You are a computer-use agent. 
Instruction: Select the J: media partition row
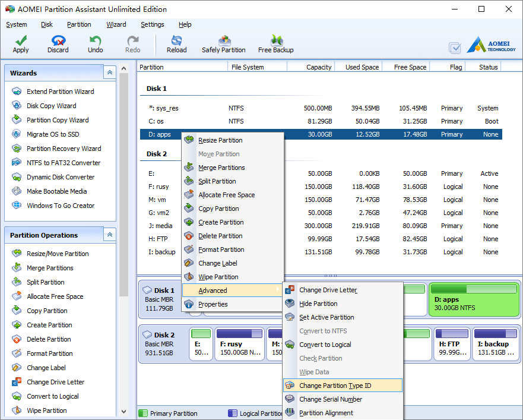(321, 226)
